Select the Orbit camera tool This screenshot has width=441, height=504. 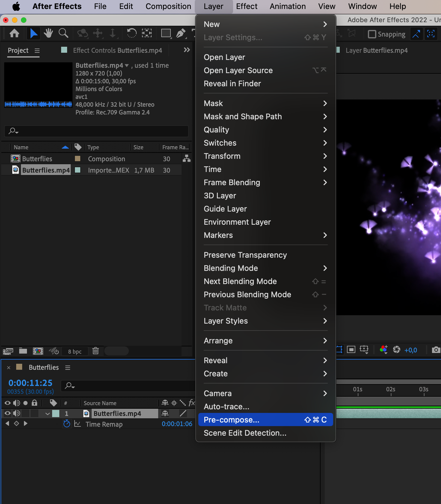coord(83,33)
